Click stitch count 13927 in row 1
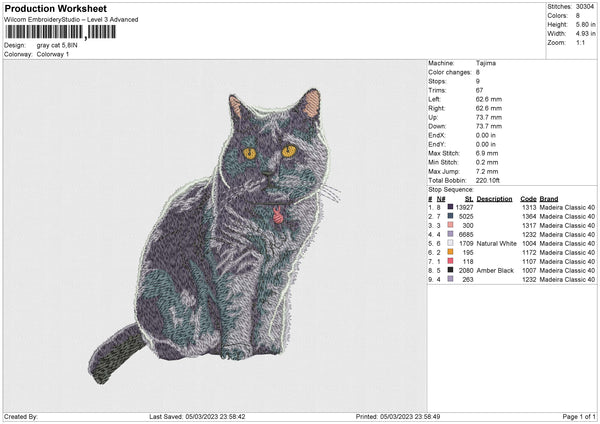 click(464, 207)
